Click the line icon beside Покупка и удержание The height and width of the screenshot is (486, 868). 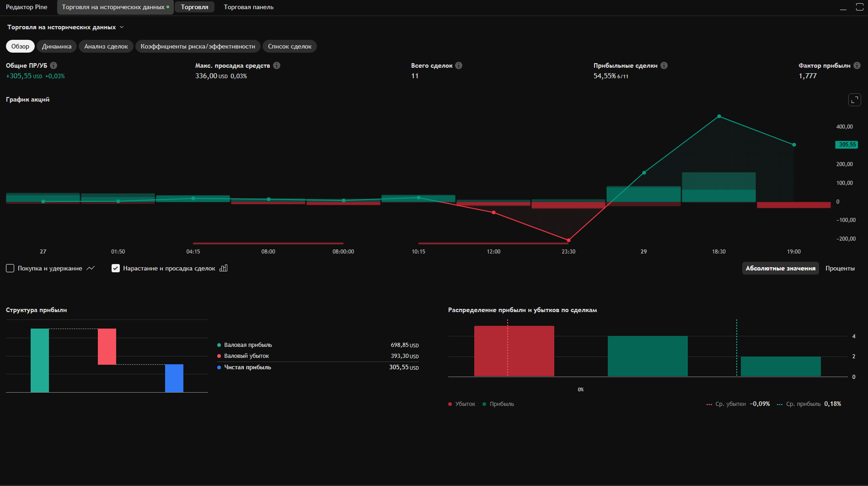pos(91,268)
